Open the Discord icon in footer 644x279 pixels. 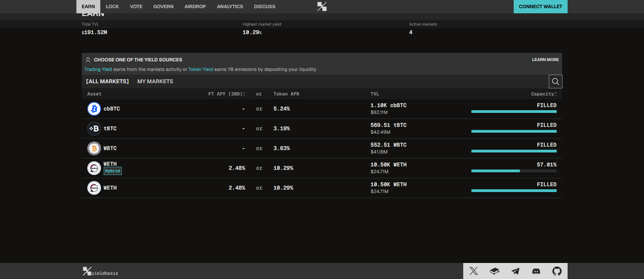coord(536,271)
